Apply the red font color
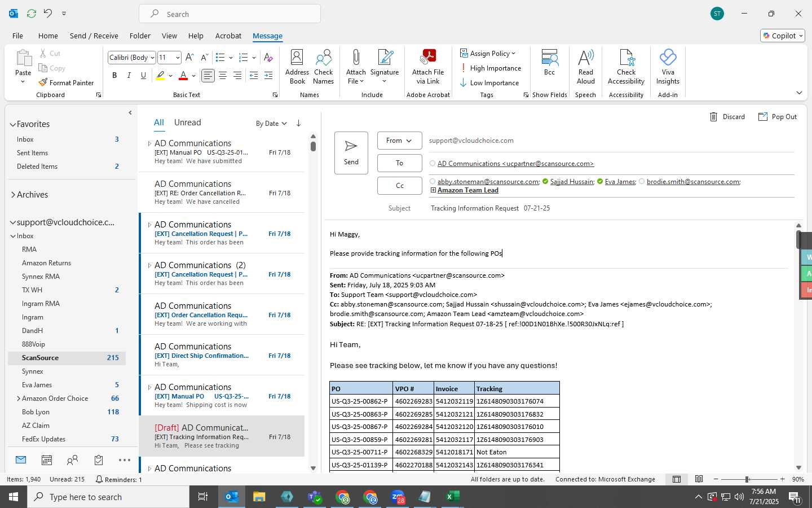The width and height of the screenshot is (812, 508). [x=183, y=75]
